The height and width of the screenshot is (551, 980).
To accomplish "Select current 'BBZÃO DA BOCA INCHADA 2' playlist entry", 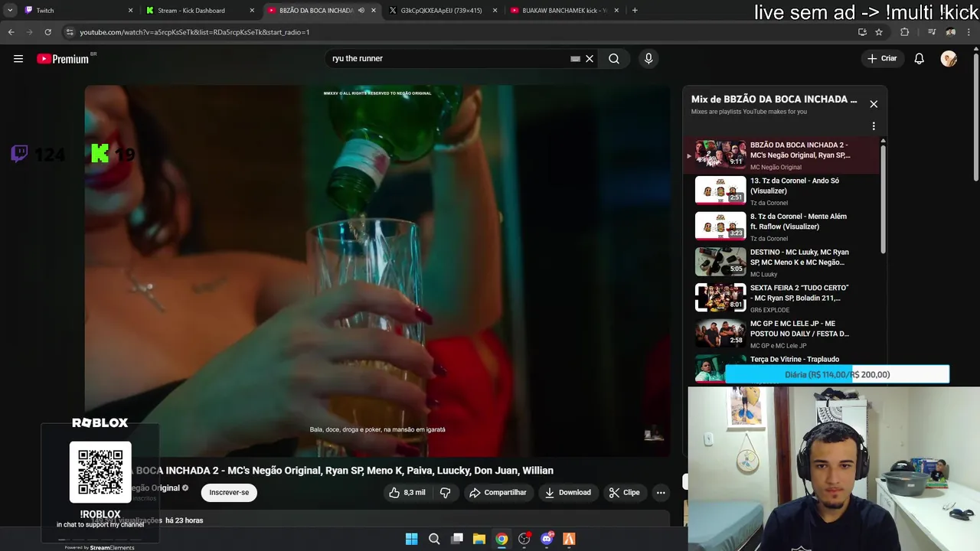I will pyautogui.click(x=781, y=155).
